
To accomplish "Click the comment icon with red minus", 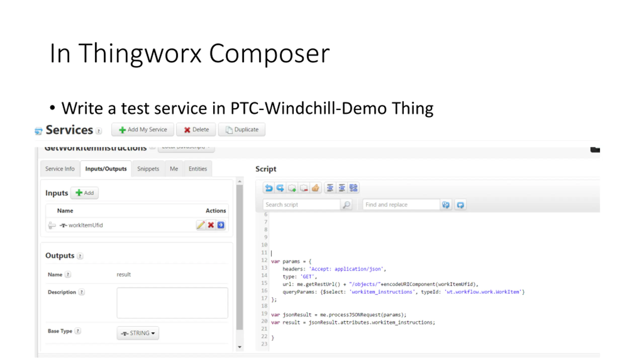I will click(x=304, y=188).
